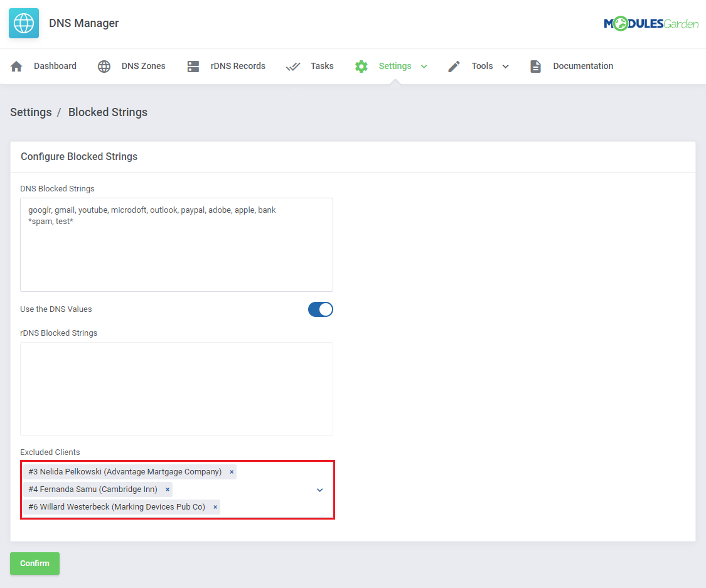Click the Excluded Clients label
The image size is (706, 588).
click(50, 452)
